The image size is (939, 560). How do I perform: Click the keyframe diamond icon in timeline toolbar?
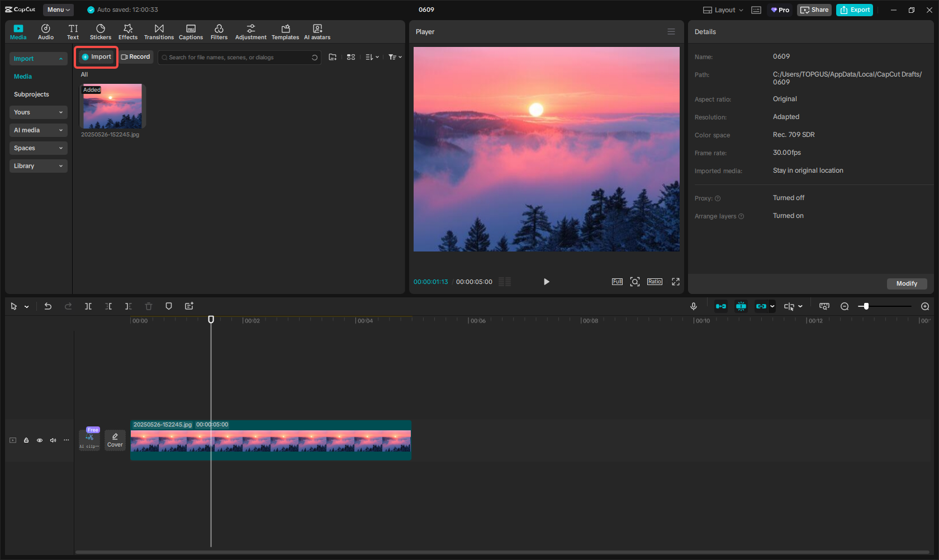point(169,306)
